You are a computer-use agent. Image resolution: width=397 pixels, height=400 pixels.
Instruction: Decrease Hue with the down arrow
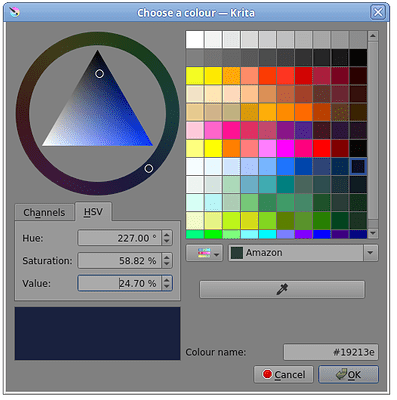[x=167, y=242]
